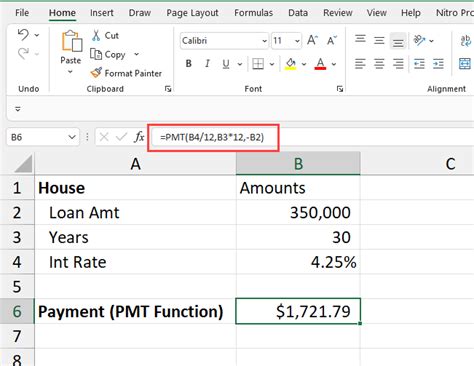Open the Help tab
The height and width of the screenshot is (366, 474).
pos(411,13)
